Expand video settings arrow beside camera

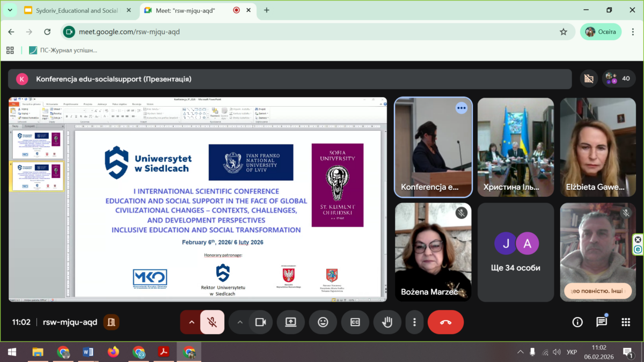240,322
